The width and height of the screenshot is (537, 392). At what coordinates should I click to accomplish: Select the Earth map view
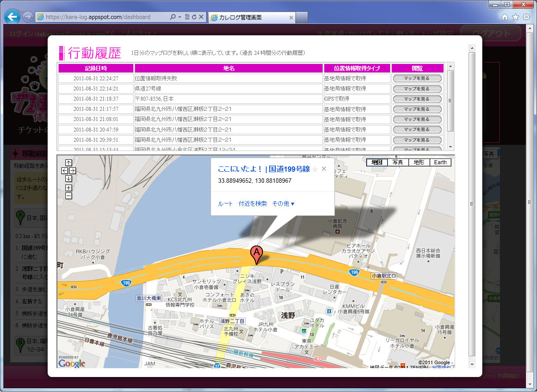440,162
